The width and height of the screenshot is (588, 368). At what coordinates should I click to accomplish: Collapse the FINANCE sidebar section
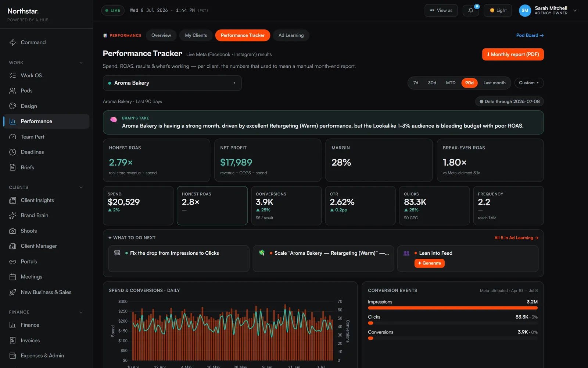click(x=81, y=312)
